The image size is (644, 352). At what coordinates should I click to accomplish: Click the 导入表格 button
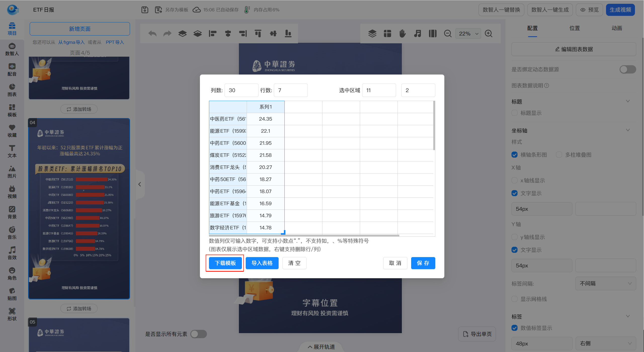[x=262, y=263]
